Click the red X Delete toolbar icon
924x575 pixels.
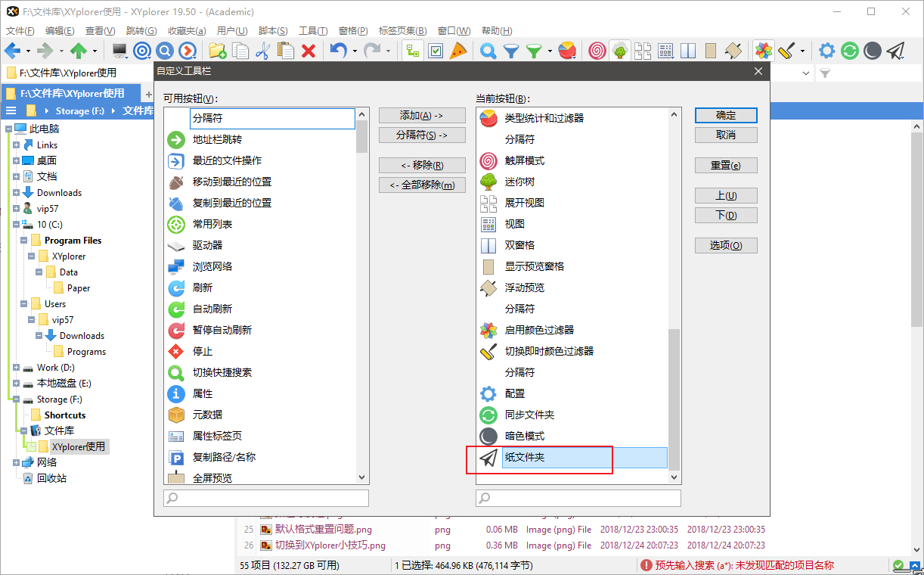pos(309,51)
